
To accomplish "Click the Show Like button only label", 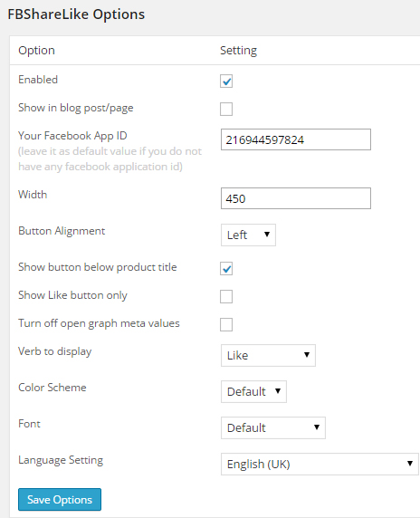I will pyautogui.click(x=72, y=295).
